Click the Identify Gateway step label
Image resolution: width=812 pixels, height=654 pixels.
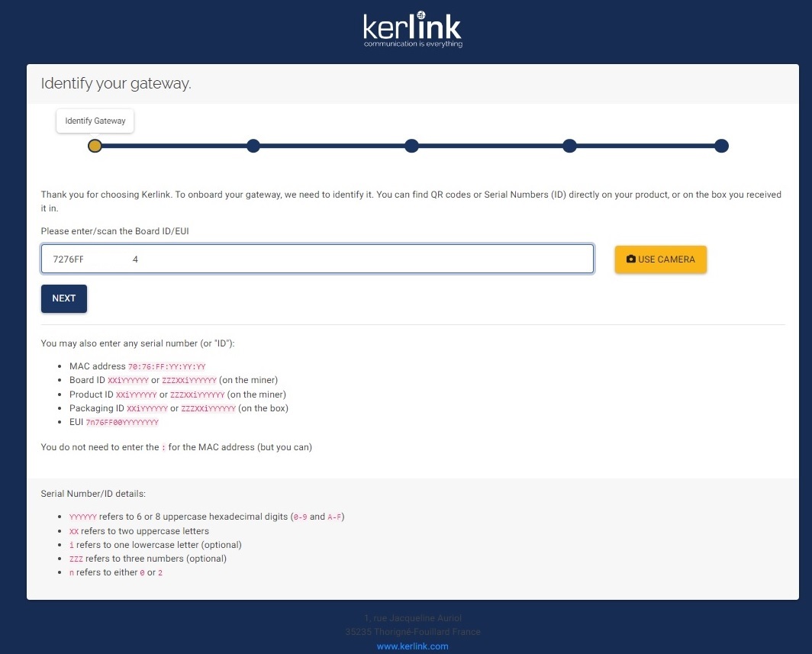(x=95, y=121)
